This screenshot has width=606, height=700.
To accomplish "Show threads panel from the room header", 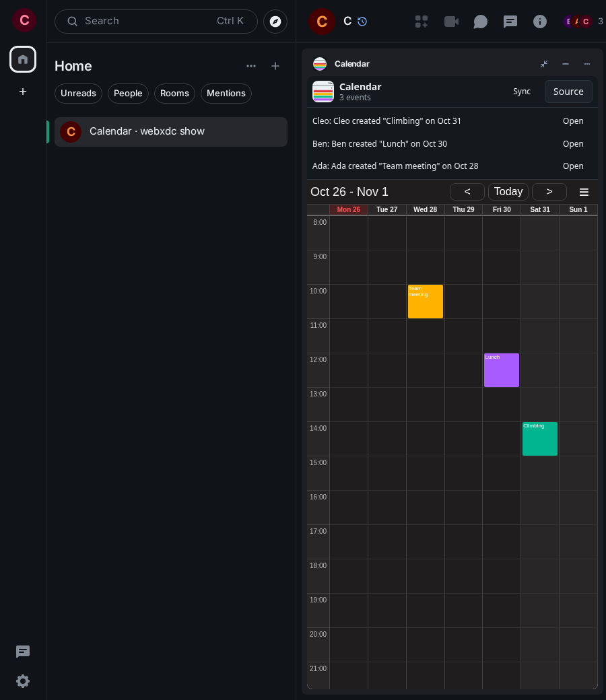I will pos(510,22).
